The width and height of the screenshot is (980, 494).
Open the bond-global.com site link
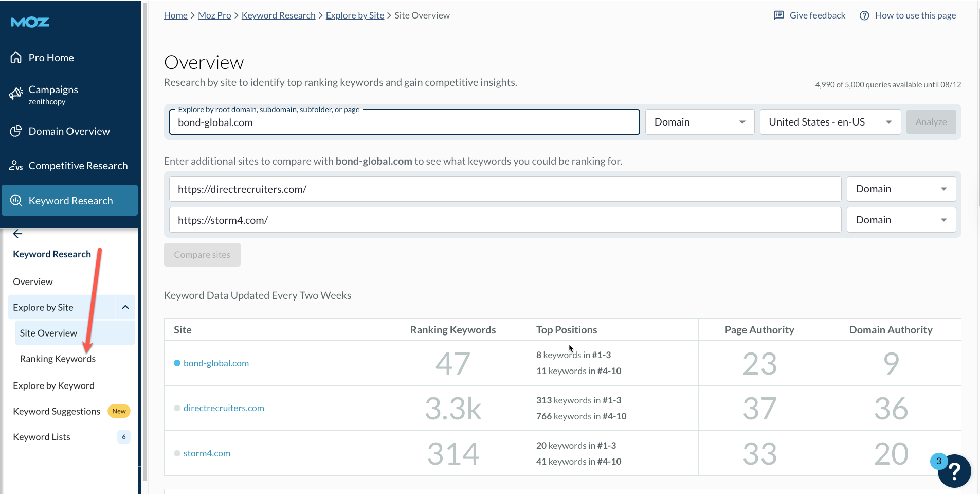[216, 363]
